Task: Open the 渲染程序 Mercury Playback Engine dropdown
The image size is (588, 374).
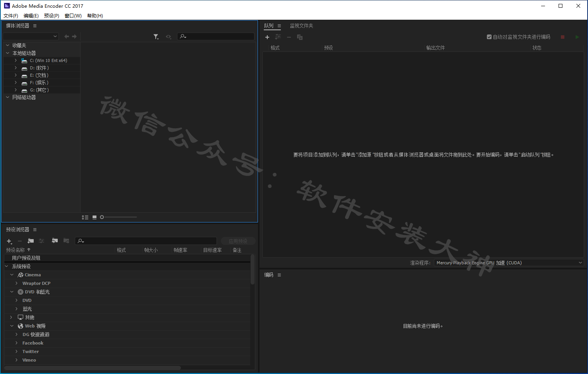Action: tap(509, 263)
